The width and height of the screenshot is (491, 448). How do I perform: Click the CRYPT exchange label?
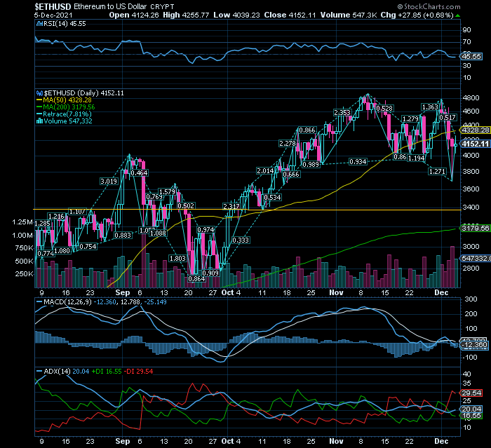(162, 6)
